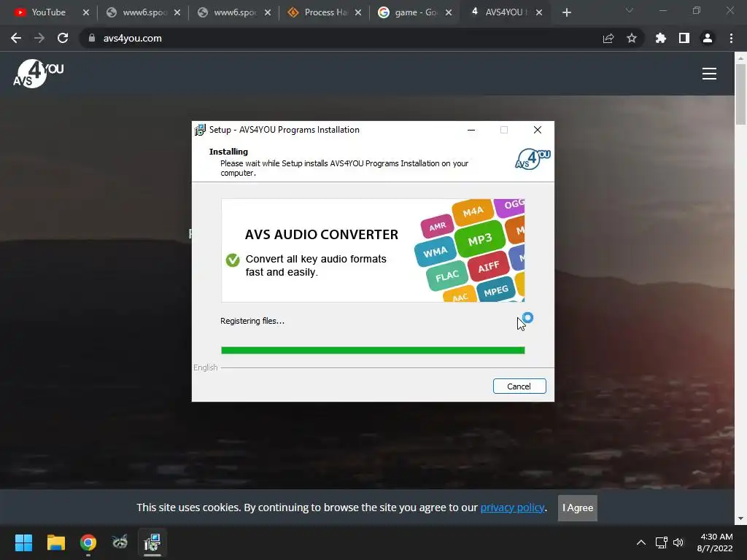Image resolution: width=747 pixels, height=560 pixels.
Task: Open File Explorer from the taskbar
Action: pos(55,542)
